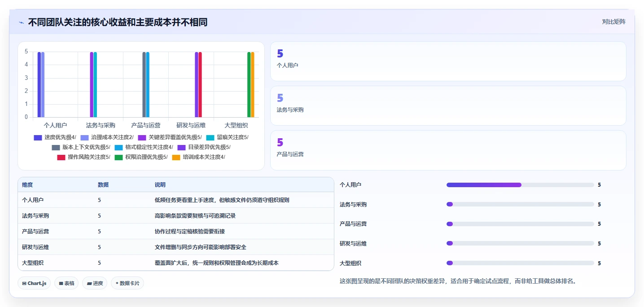Viewport: 644px width, 307px height.
Task: Click the 大型组织 progress bar
Action: click(x=520, y=263)
